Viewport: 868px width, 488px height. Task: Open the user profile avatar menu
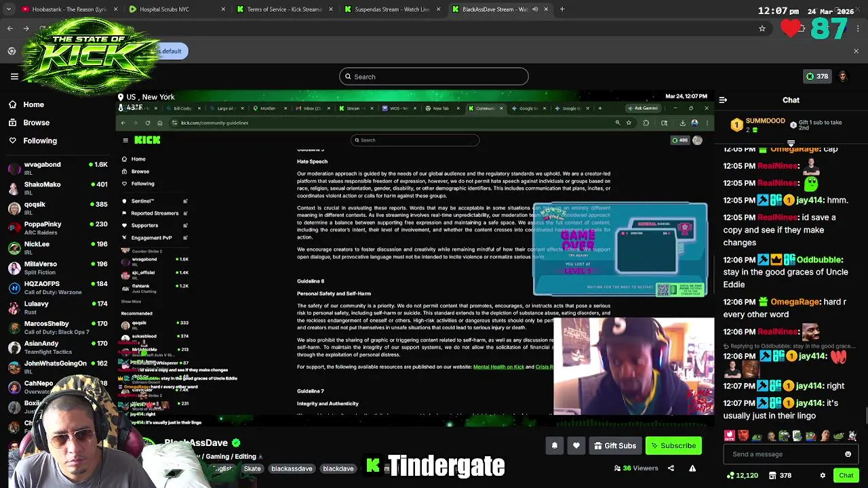(x=843, y=77)
